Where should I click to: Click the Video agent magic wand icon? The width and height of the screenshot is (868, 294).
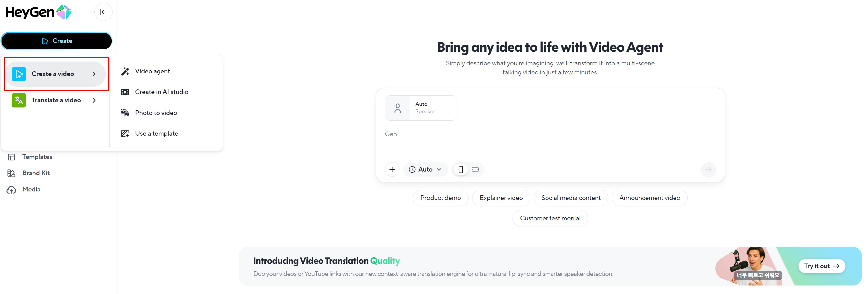click(125, 71)
